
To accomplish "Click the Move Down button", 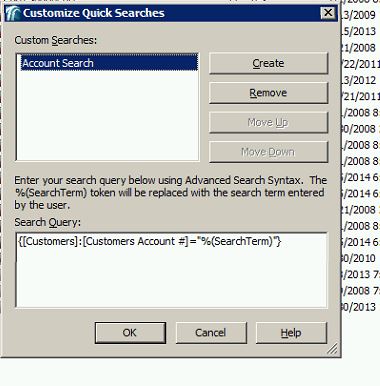I will click(268, 152).
